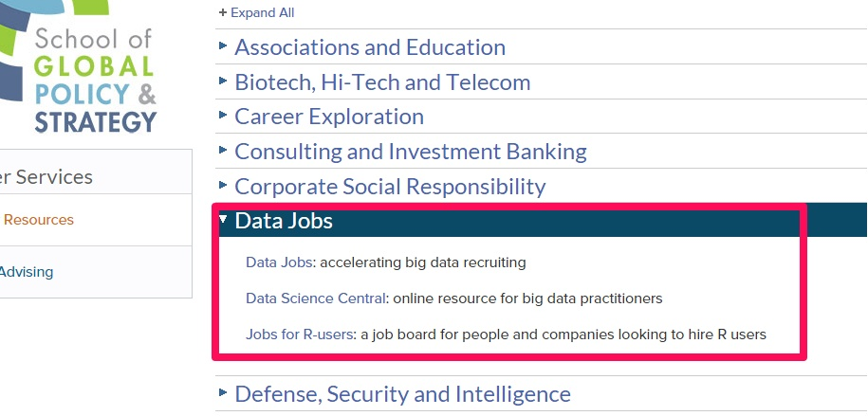Screen dimensions: 868x416
Task: Expand the Associations and Education section
Action: coord(370,47)
